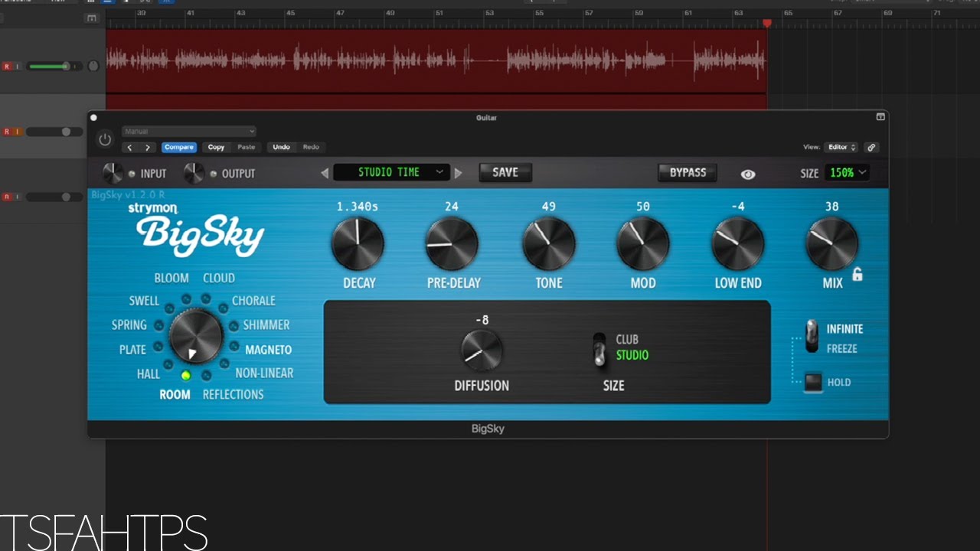Go to next preset with right triangle arrow
Screen dimensions: 980x551
point(458,173)
